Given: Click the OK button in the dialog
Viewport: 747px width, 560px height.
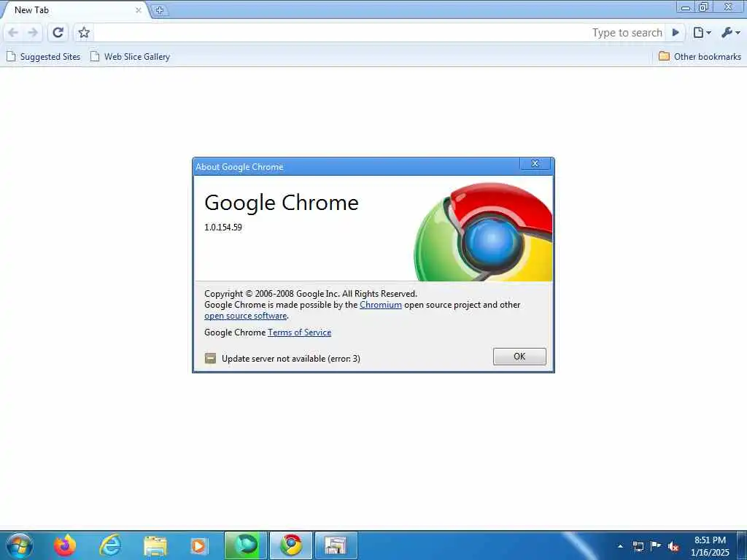Looking at the screenshot, I should (519, 356).
